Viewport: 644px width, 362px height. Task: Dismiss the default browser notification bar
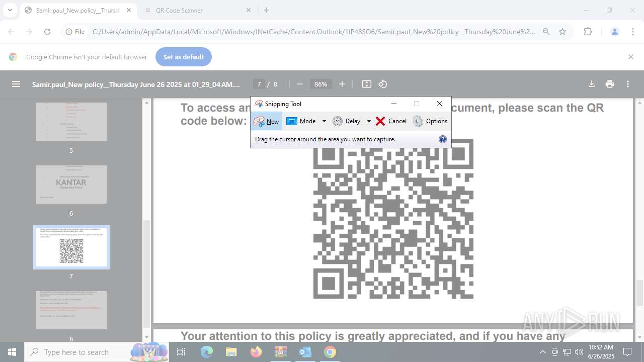[x=631, y=57]
